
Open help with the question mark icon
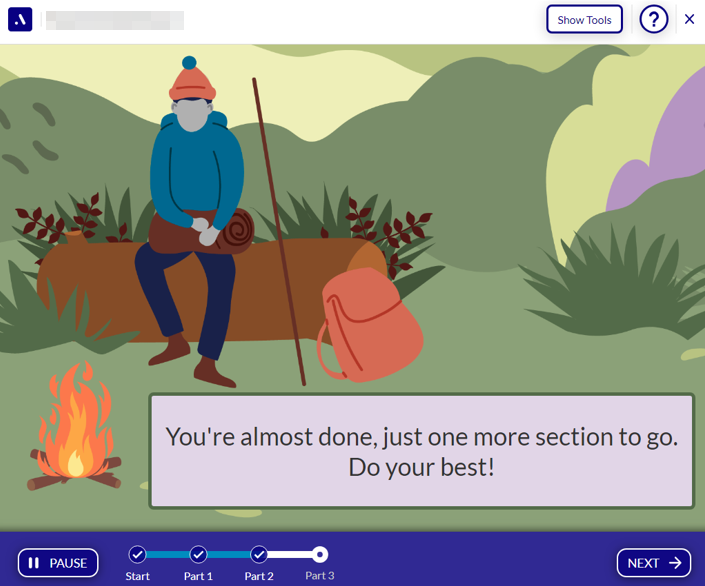tap(653, 19)
